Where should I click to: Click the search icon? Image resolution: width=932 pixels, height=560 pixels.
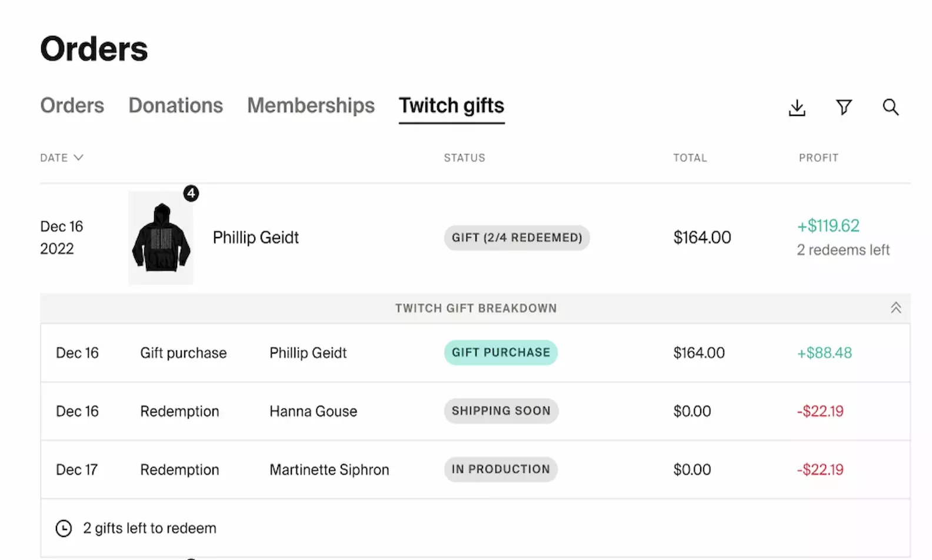coord(890,108)
